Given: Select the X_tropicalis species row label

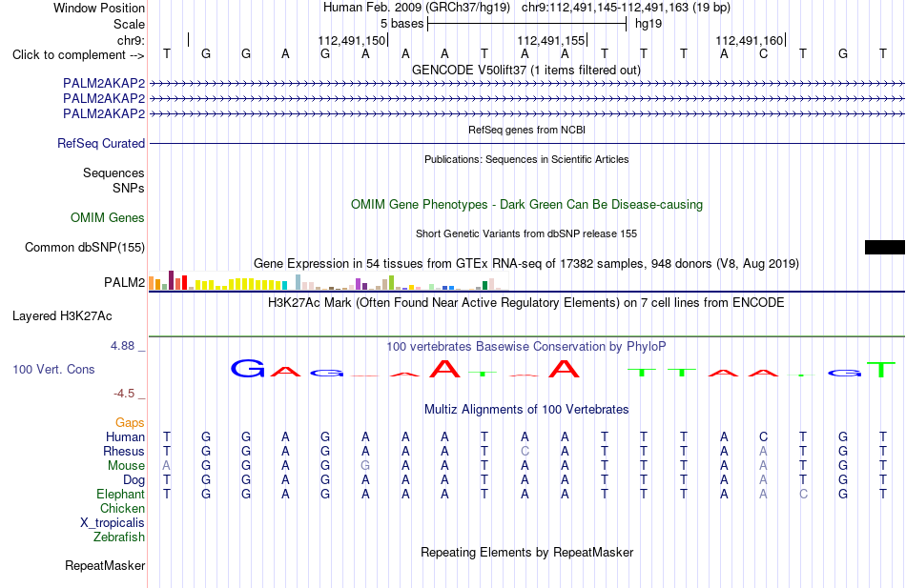Looking at the screenshot, I should 113,523.
